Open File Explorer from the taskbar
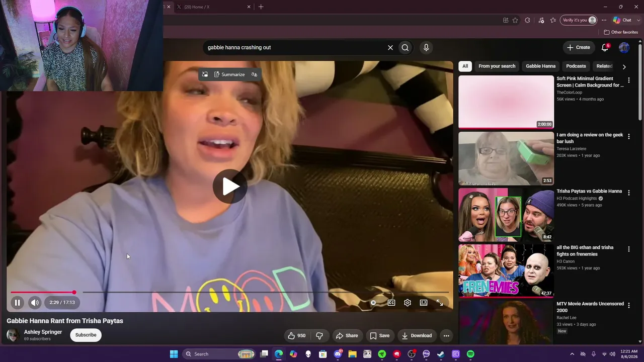Viewport: 644px width, 362px height. [x=352, y=354]
